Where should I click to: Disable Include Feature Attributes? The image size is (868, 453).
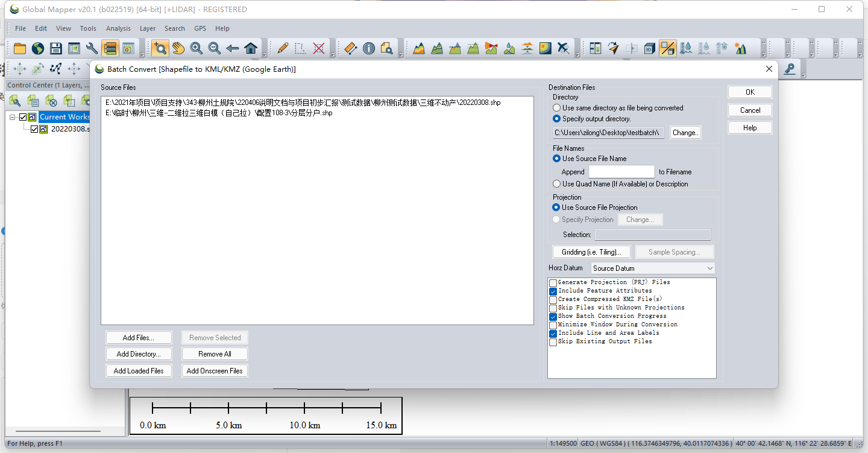click(553, 291)
